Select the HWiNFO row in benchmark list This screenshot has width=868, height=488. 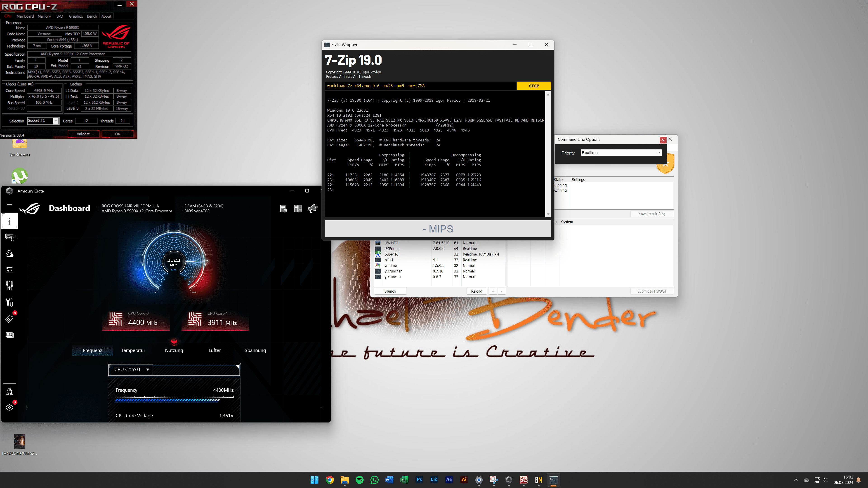tap(440, 243)
